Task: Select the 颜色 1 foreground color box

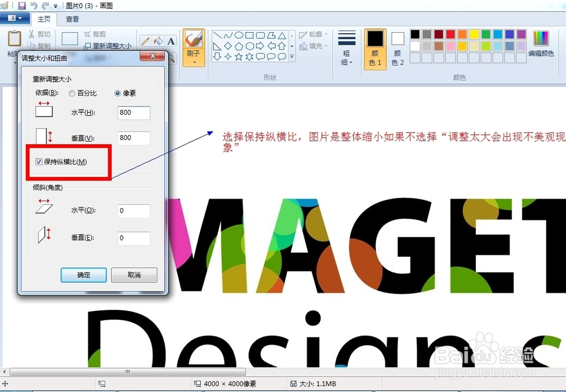Action: pyautogui.click(x=375, y=49)
